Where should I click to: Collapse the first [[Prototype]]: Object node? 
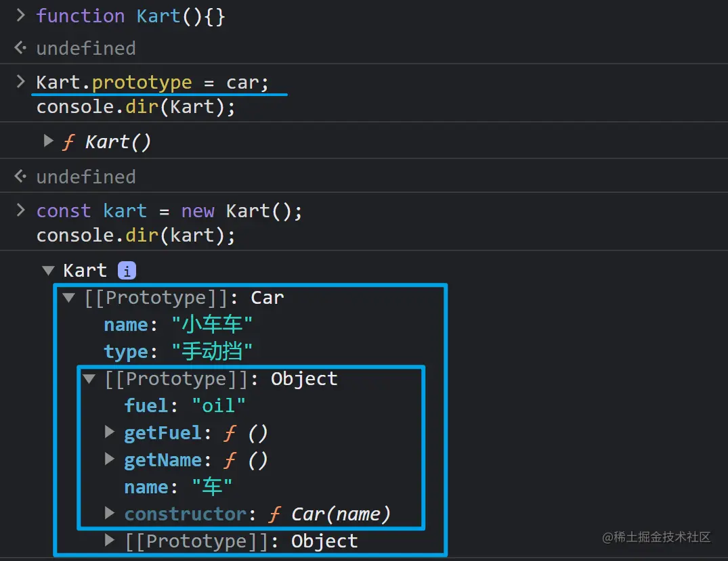click(89, 379)
